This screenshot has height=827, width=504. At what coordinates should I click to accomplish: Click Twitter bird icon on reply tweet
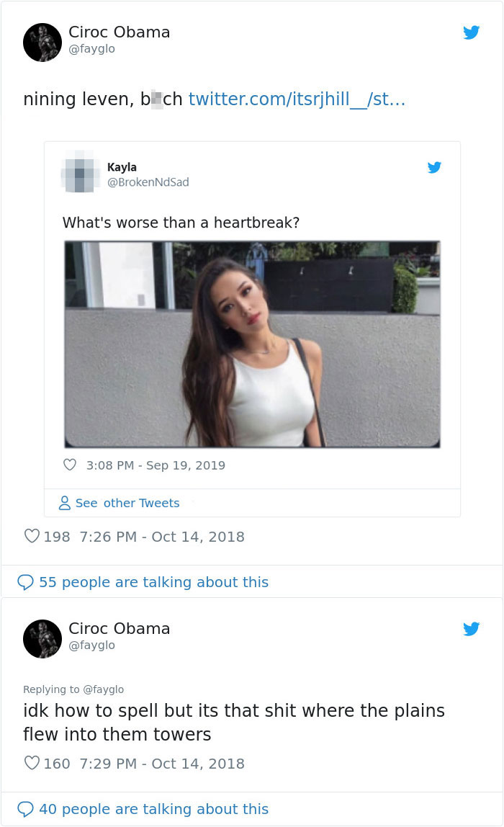(472, 629)
